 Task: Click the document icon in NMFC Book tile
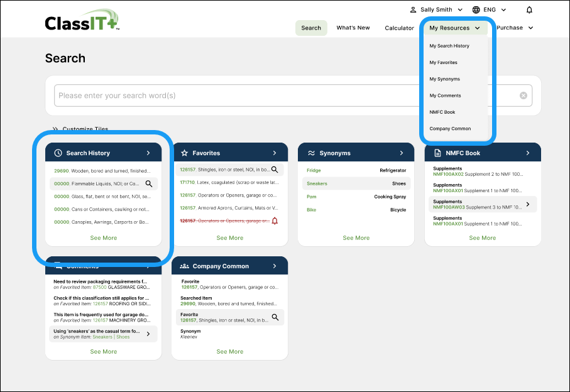[x=437, y=153]
